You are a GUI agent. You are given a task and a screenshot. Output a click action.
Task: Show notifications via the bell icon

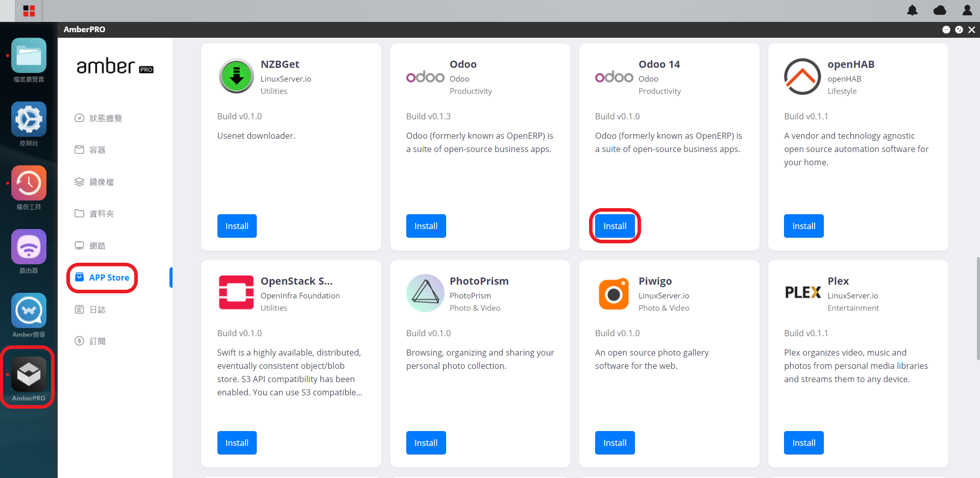click(x=912, y=10)
